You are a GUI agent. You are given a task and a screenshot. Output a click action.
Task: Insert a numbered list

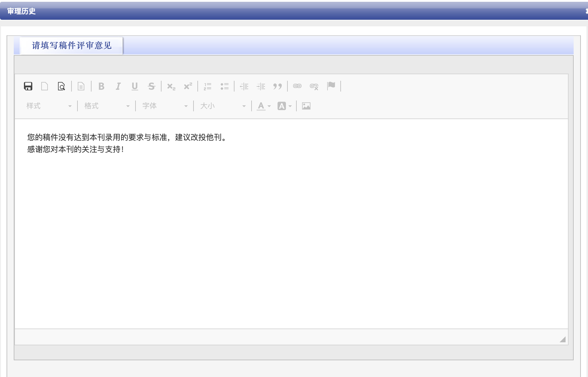[x=208, y=86]
